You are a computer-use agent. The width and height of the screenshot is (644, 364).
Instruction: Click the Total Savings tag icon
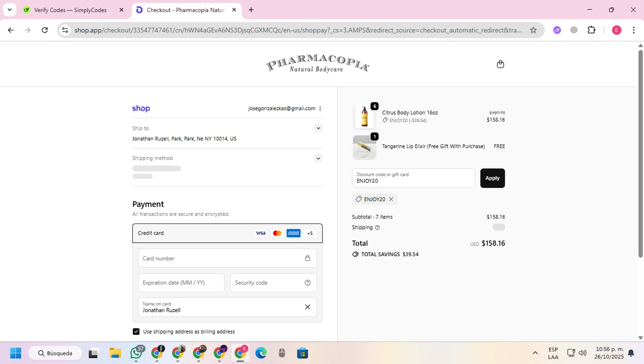click(355, 254)
